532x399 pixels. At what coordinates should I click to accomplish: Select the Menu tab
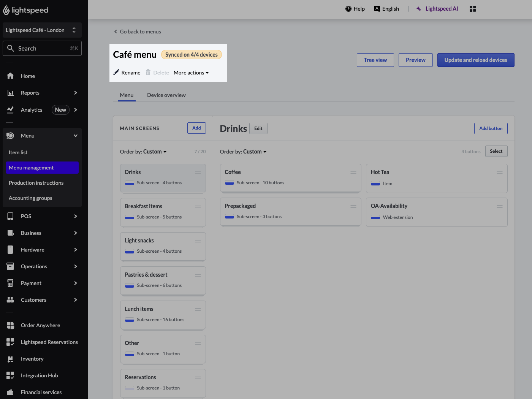tap(127, 95)
